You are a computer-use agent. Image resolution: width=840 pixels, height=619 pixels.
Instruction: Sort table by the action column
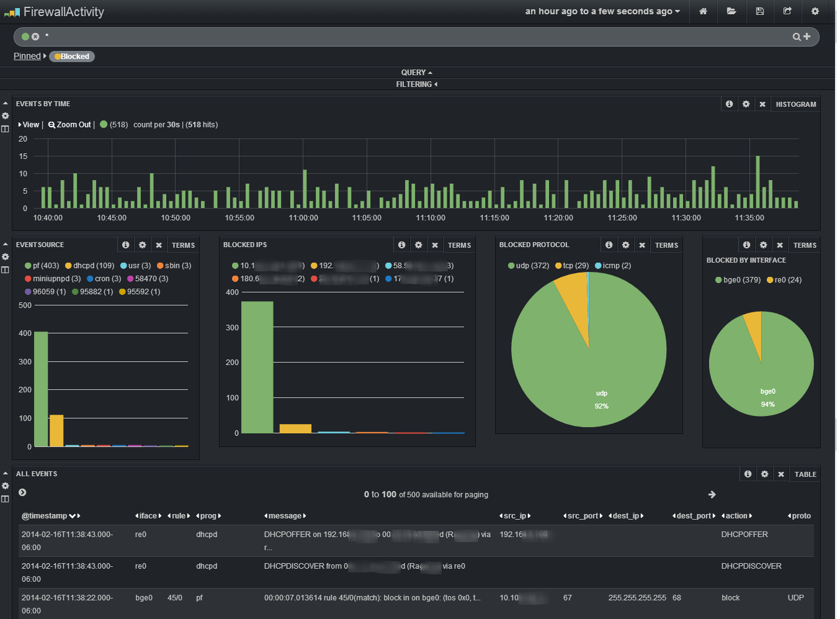pos(737,516)
